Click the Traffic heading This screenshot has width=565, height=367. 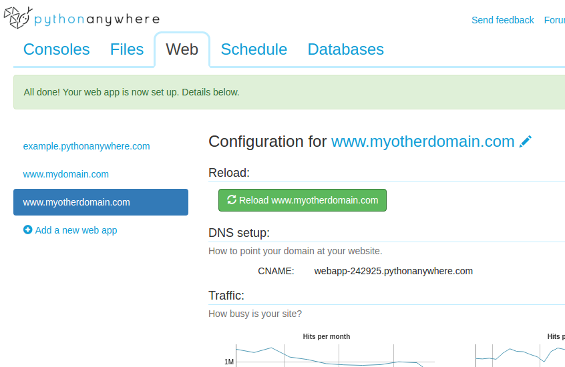(226, 296)
